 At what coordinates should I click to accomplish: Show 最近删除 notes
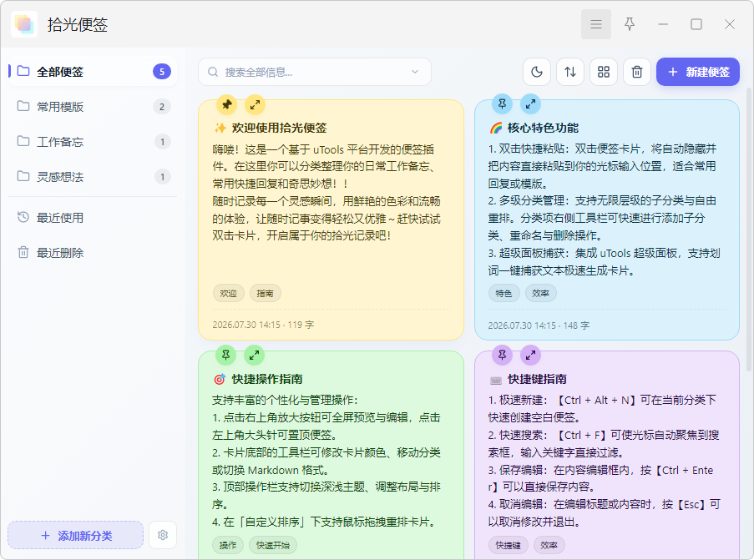(x=93, y=253)
